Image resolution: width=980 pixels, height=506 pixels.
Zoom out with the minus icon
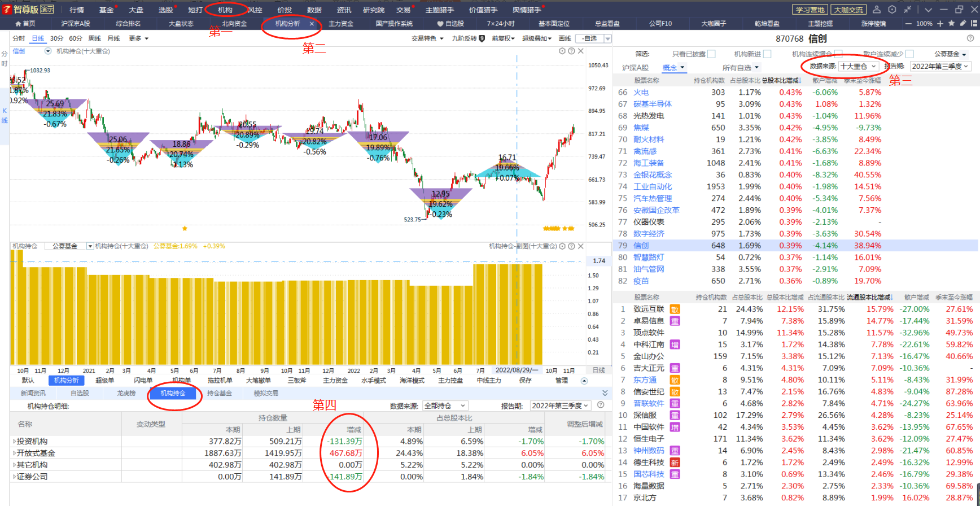click(x=908, y=24)
